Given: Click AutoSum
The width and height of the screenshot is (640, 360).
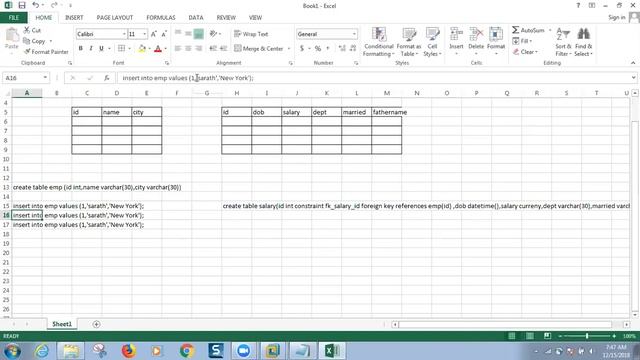Looking at the screenshot, I should click(528, 30).
